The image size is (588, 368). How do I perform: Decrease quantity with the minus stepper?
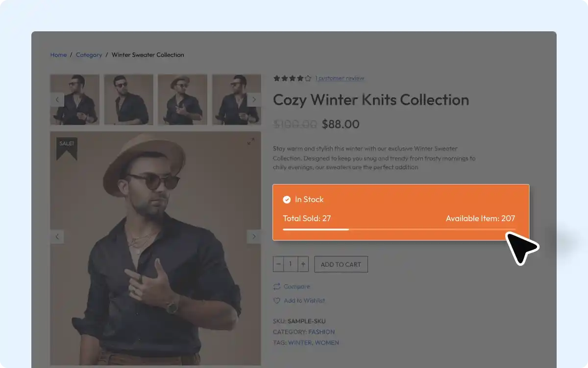[x=278, y=264]
